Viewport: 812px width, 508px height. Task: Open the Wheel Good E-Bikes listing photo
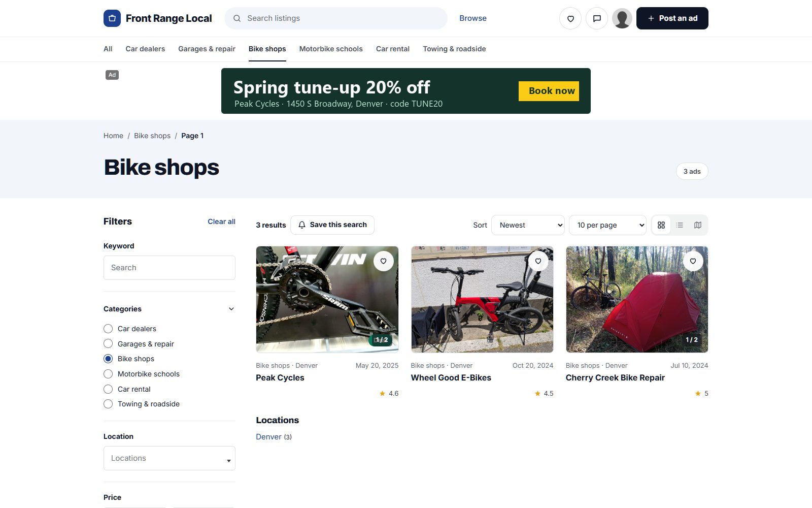coord(482,300)
